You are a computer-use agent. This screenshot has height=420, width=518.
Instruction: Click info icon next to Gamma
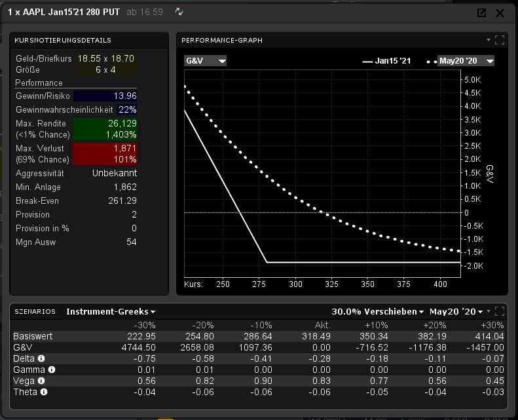52,370
